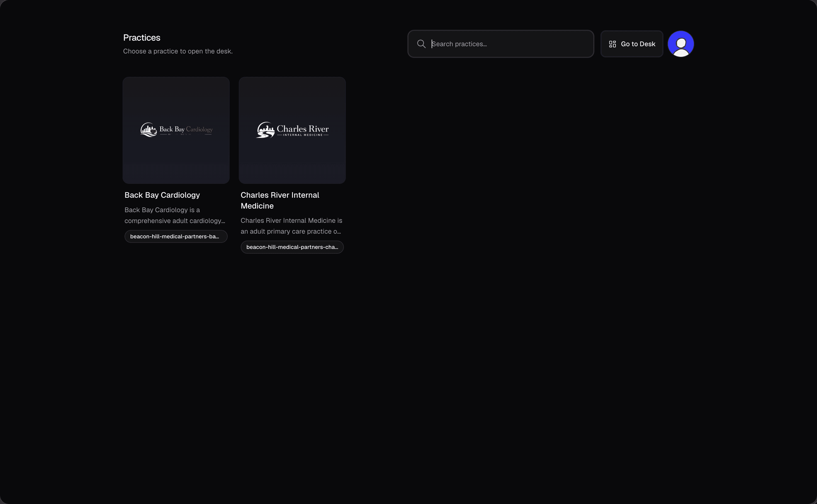
Task: Click the INTERNAL MEDICINE tagline in the logo
Action: (x=303, y=135)
